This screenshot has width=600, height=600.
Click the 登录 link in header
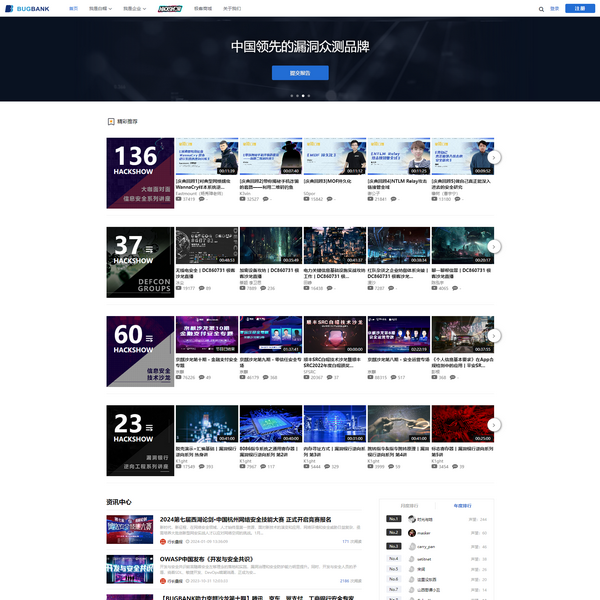pyautogui.click(x=555, y=8)
